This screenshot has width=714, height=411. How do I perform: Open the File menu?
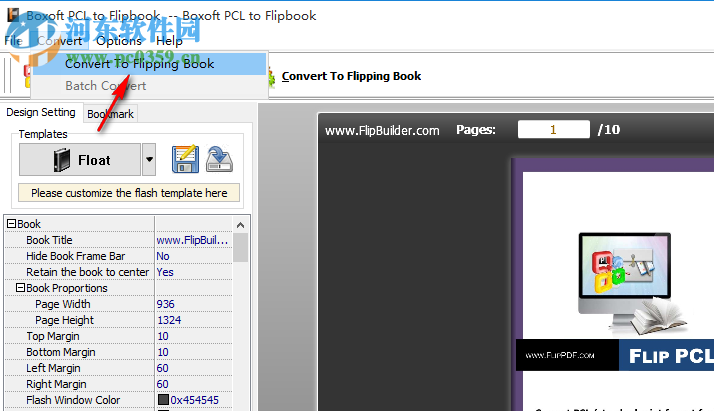(13, 41)
